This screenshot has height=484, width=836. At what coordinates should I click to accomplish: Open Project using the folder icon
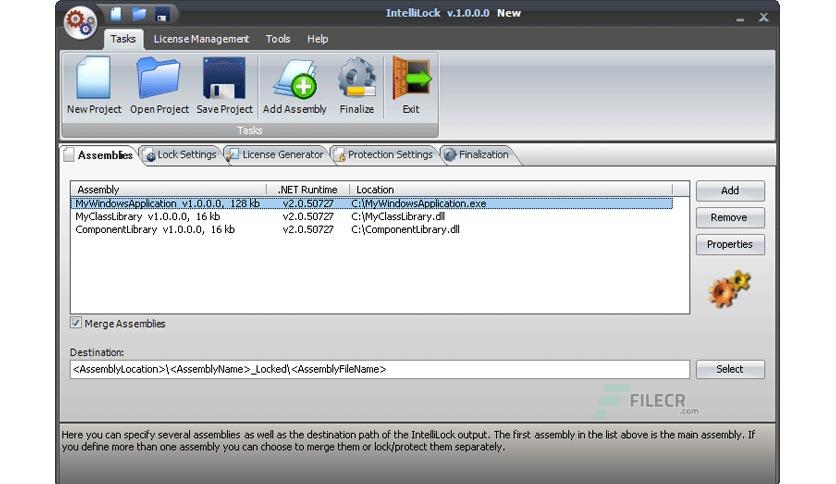click(159, 86)
